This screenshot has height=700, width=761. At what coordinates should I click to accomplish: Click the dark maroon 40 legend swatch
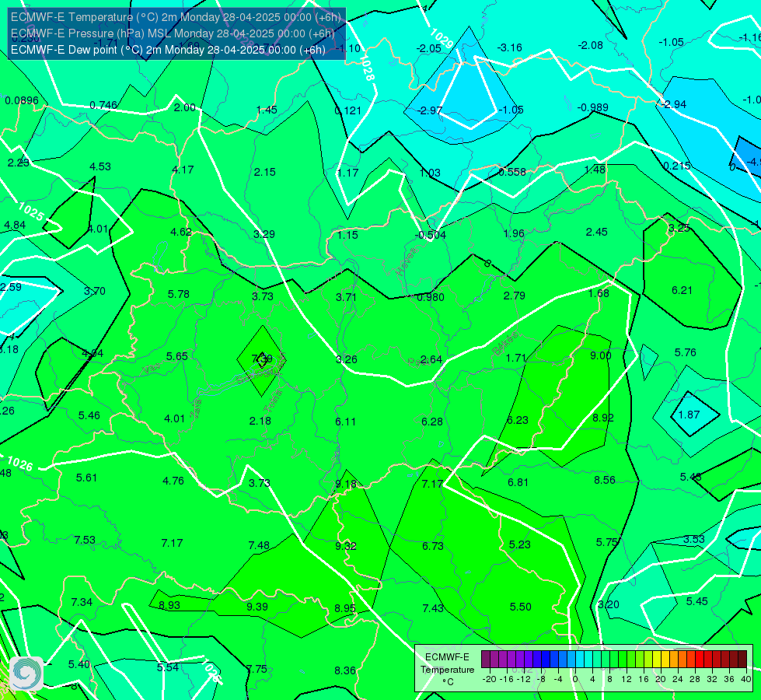pyautogui.click(x=742, y=660)
